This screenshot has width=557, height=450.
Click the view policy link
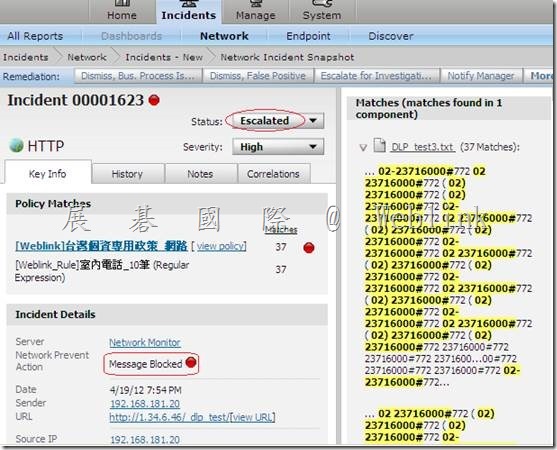(221, 246)
